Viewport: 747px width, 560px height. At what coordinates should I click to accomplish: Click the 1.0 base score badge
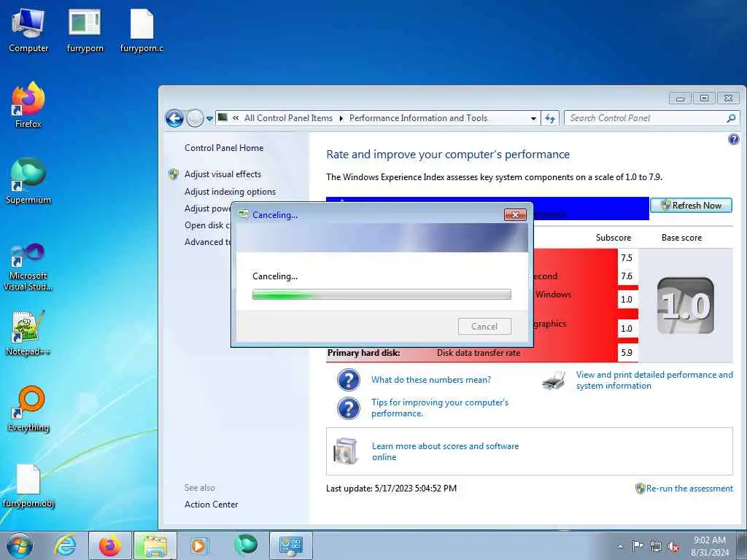(686, 306)
